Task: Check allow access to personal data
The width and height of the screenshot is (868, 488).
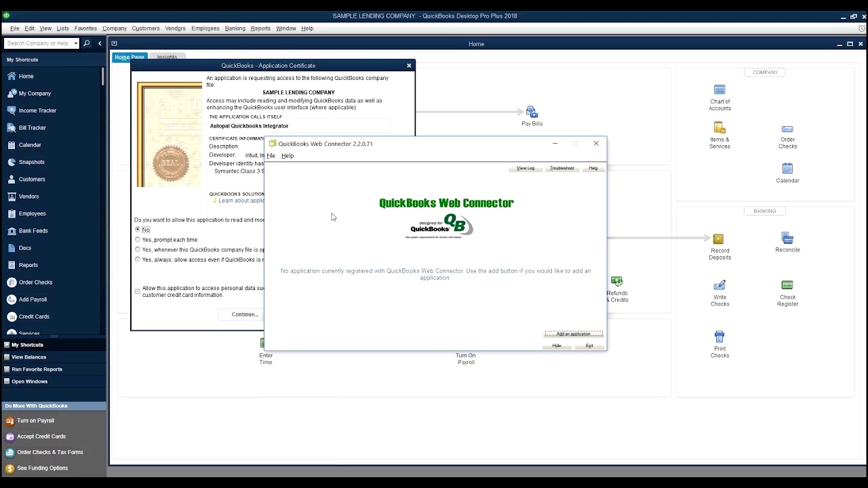Action: (x=138, y=291)
